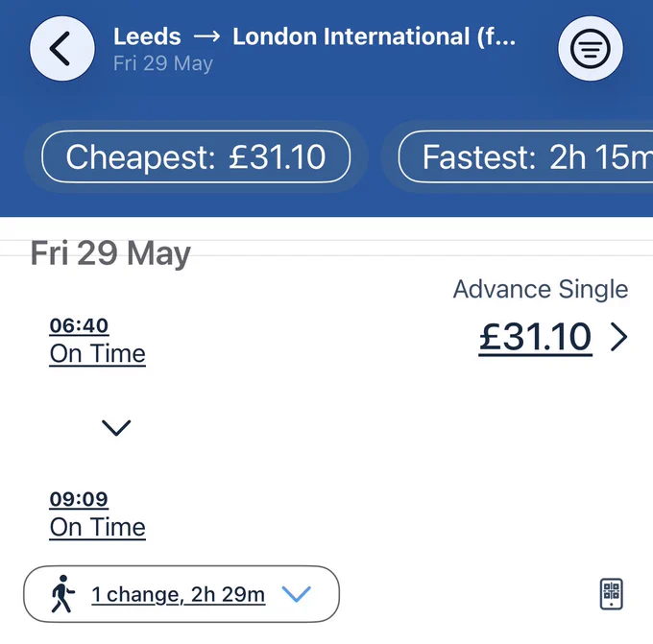Image resolution: width=653 pixels, height=644 pixels.
Task: Open the 06:40 departure time
Action: point(79,325)
